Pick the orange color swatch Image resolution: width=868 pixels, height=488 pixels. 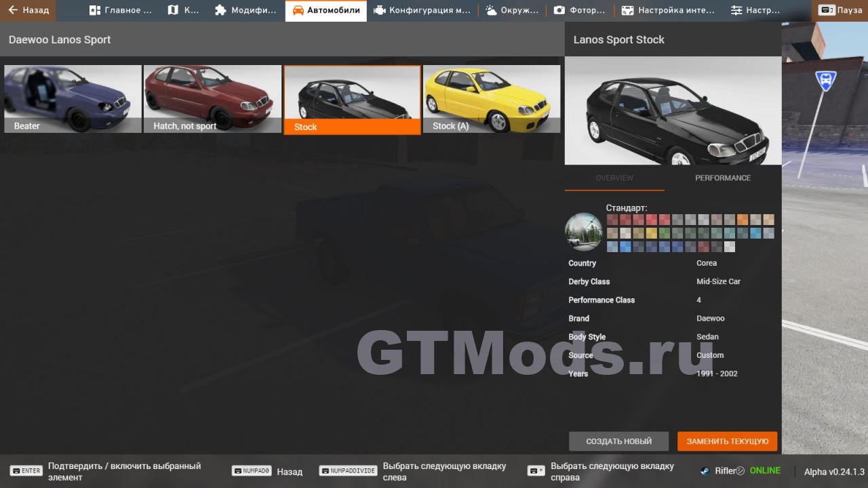pos(743,220)
